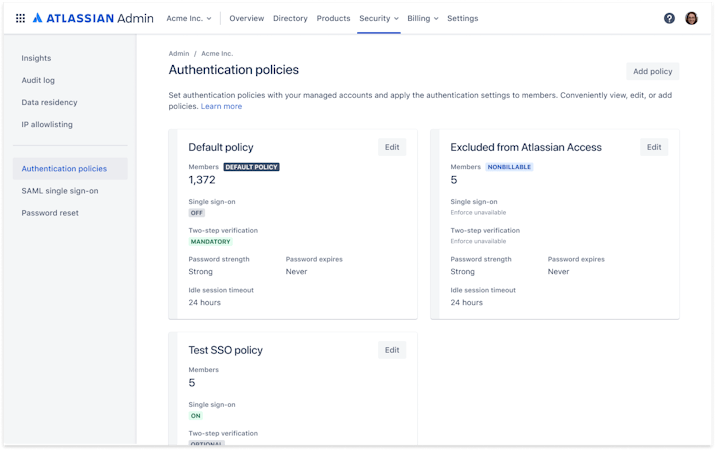Open the user profile avatar

pyautogui.click(x=691, y=18)
